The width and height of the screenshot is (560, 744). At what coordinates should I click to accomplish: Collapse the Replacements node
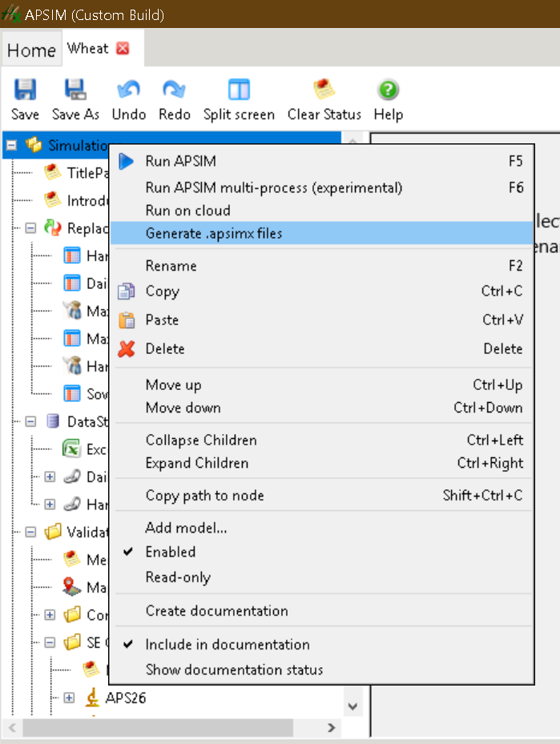pyautogui.click(x=31, y=228)
